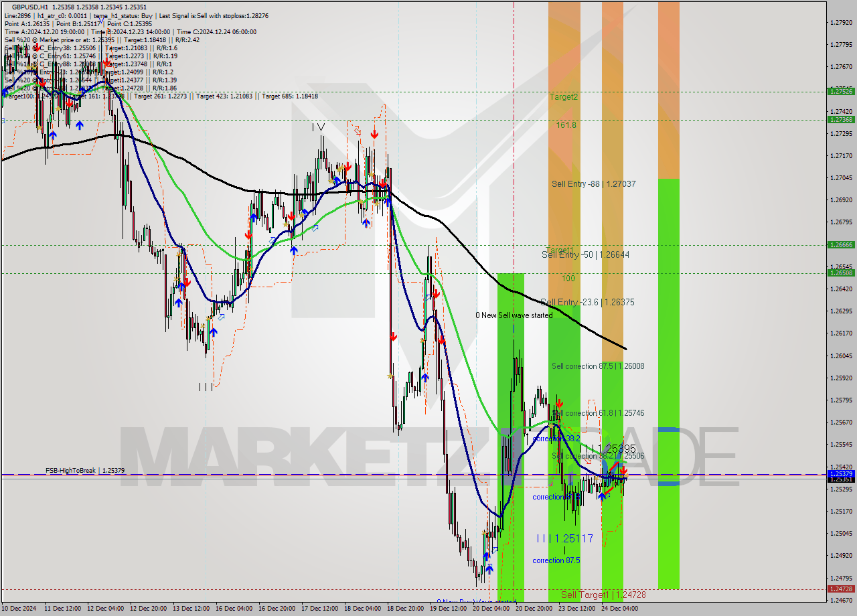Click the green '100' level label
Screen dimensions: 857x616
(x=568, y=279)
